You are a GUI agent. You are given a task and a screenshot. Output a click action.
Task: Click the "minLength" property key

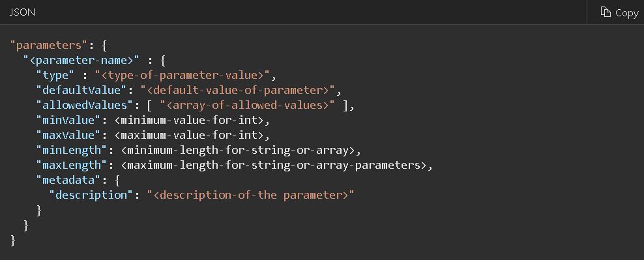point(72,151)
